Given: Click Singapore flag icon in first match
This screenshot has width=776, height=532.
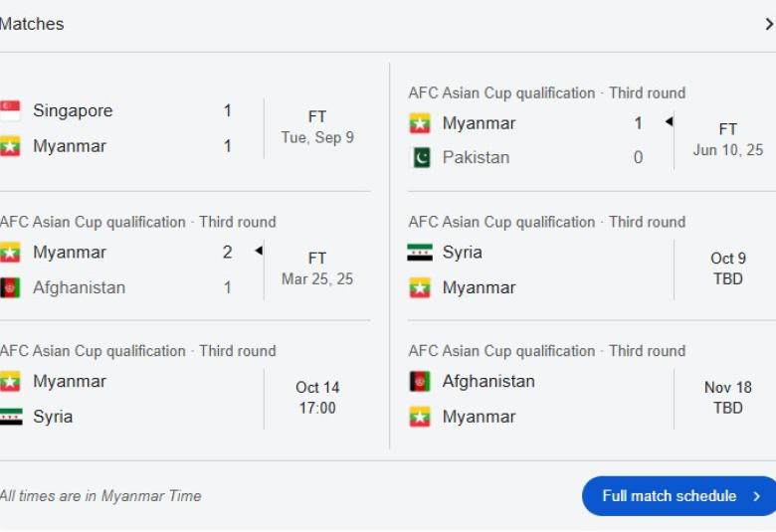Looking at the screenshot, I should click(11, 111).
